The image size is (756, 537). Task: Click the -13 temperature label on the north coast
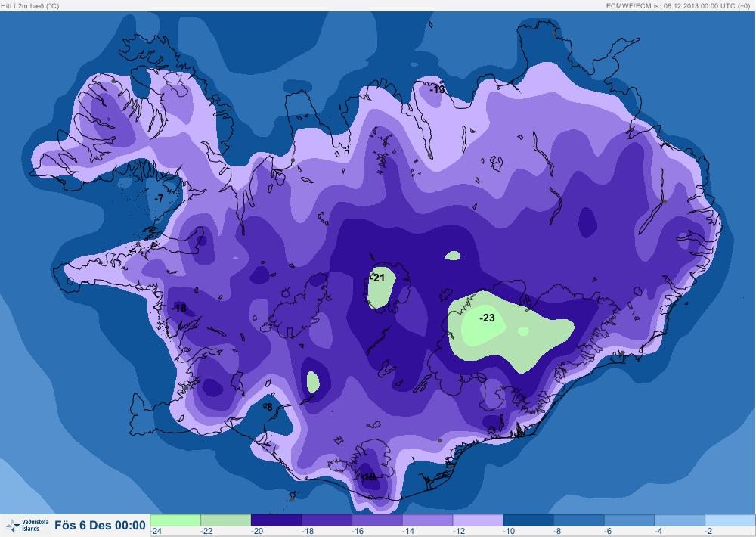point(437,90)
